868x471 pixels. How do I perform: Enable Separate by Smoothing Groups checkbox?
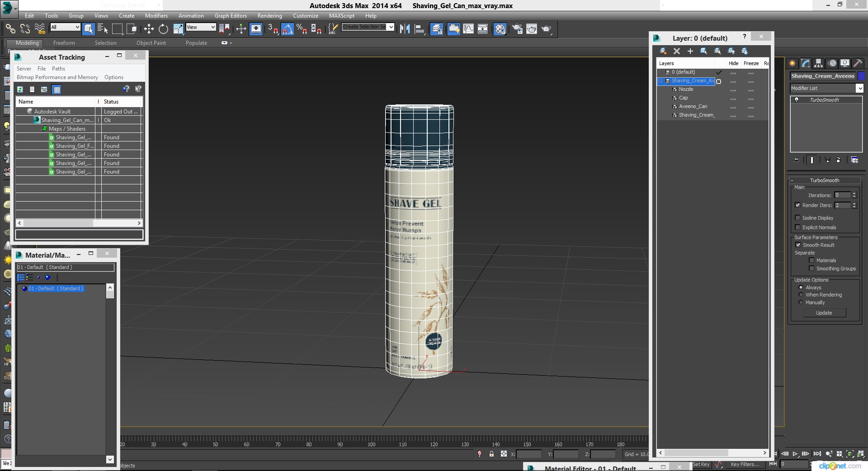(811, 268)
